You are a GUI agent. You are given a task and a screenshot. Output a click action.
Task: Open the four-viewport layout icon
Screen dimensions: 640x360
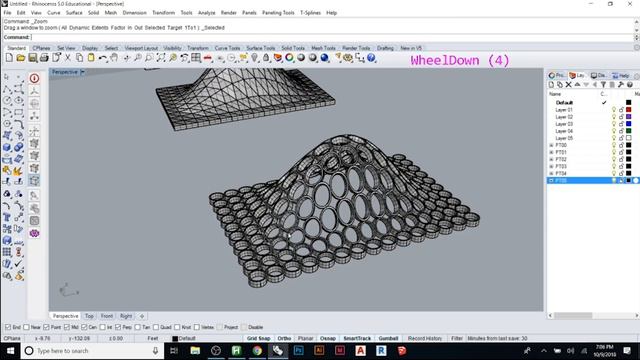[196, 58]
